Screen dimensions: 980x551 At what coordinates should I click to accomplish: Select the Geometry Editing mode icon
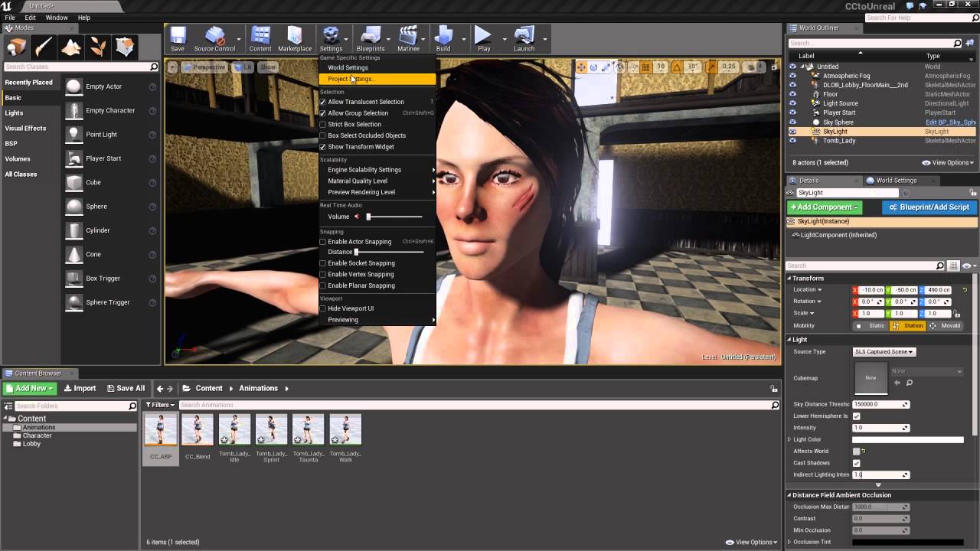(125, 47)
